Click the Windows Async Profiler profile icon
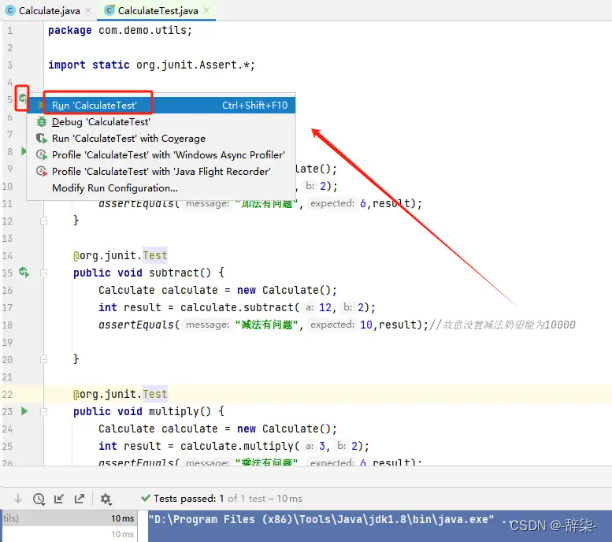The height and width of the screenshot is (542, 612). click(41, 155)
